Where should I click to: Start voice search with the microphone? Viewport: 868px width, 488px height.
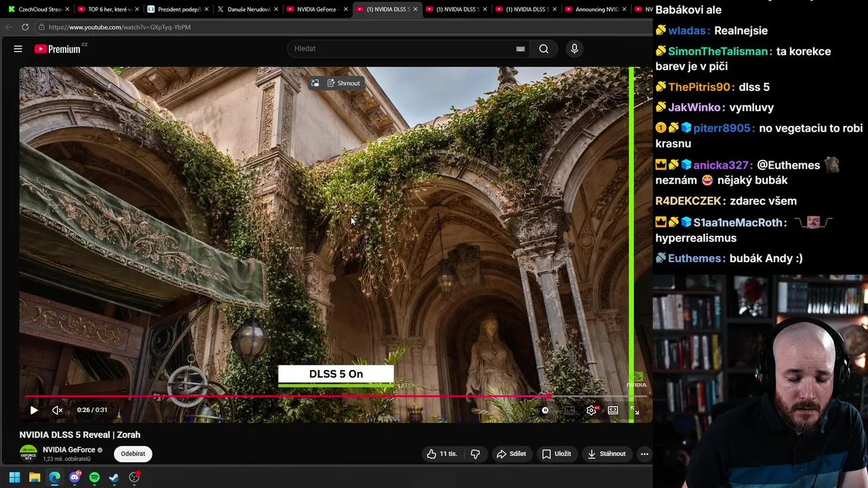click(574, 49)
